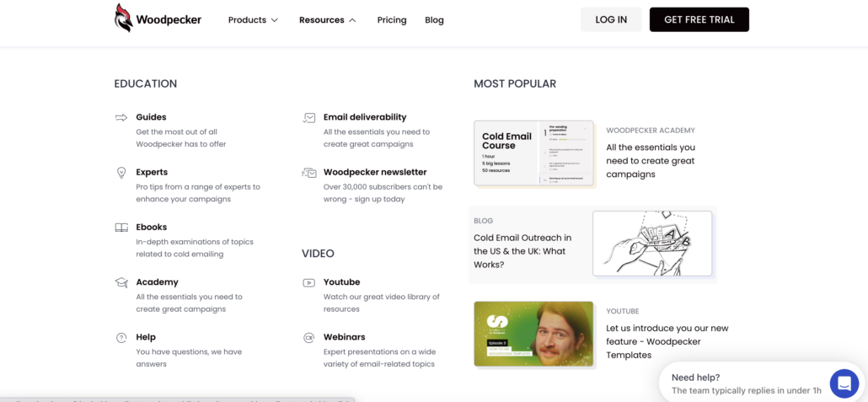The width and height of the screenshot is (868, 402).
Task: Click the Guides arrow icon
Action: point(121,117)
